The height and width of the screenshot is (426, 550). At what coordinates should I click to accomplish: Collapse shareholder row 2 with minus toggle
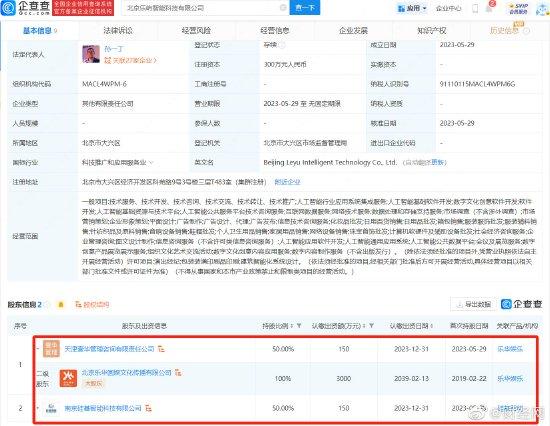pos(38,408)
